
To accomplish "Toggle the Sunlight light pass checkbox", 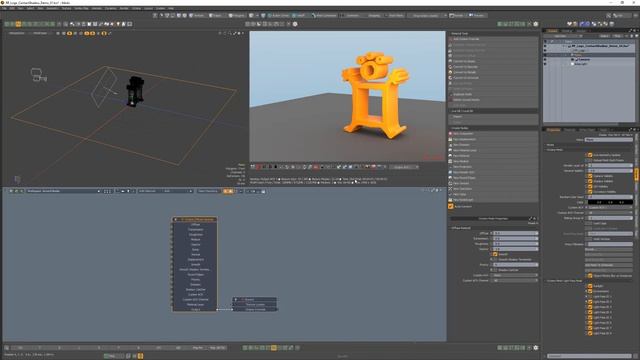I will click(590, 286).
